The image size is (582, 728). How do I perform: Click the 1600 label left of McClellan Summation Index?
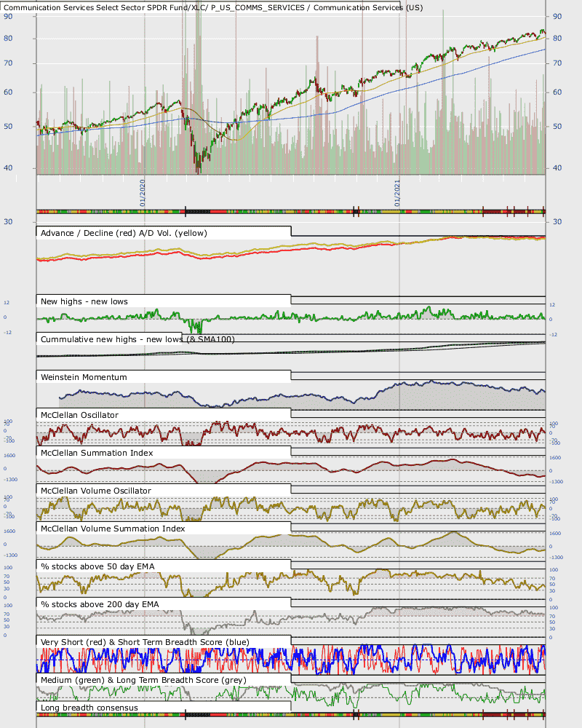[x=9, y=456]
